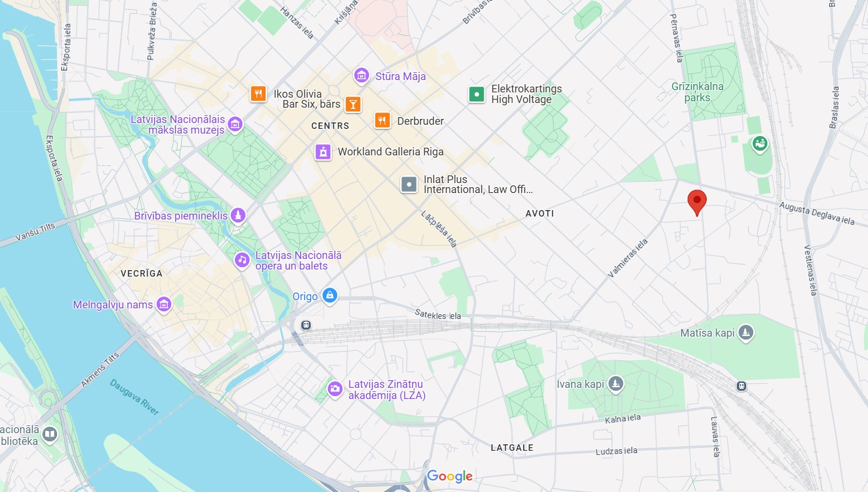868x492 pixels.
Task: Click the train station icon near Origo
Action: pos(306,325)
